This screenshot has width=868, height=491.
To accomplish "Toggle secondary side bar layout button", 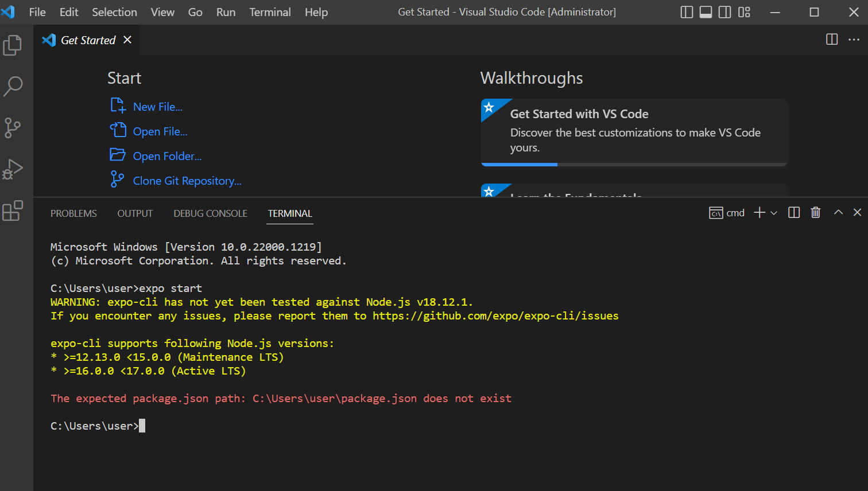I will point(725,12).
